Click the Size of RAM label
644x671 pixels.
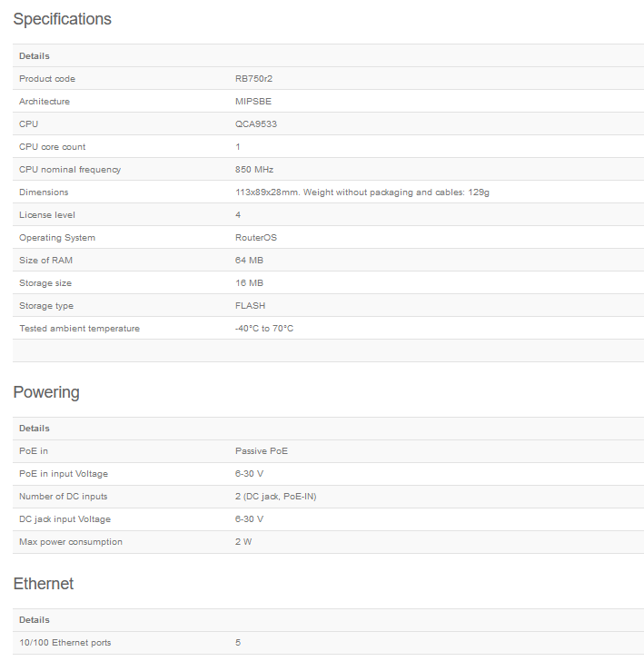tap(45, 261)
